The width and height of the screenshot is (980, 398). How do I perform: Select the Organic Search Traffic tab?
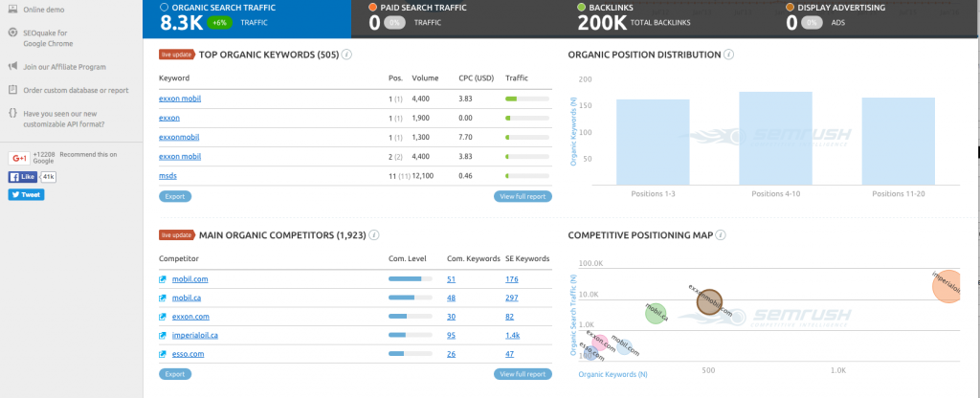click(x=247, y=19)
